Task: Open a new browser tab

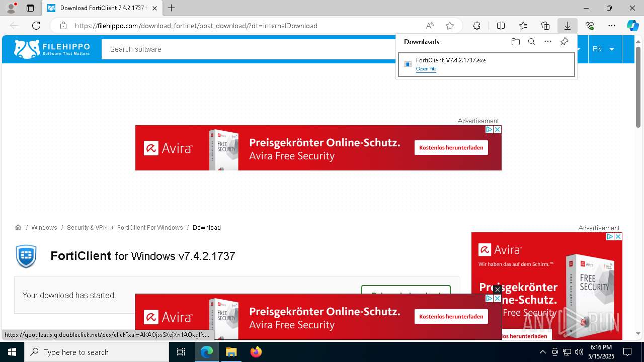Action: (x=172, y=8)
